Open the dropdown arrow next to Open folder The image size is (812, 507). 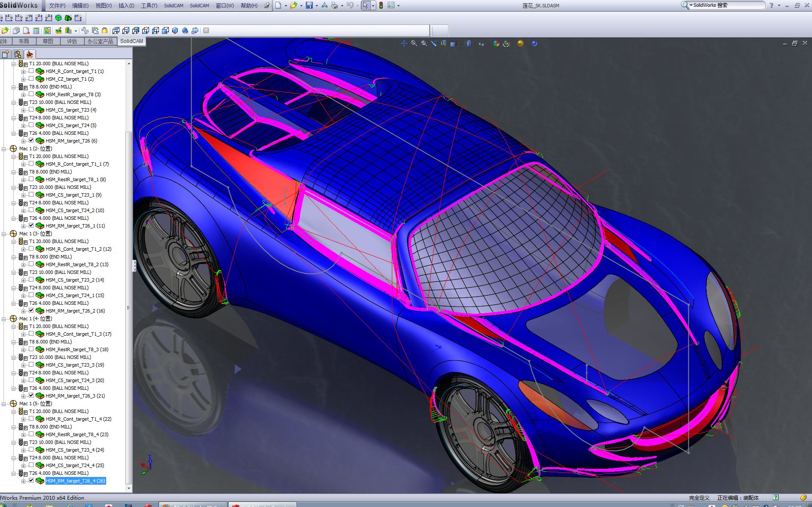pyautogui.click(x=301, y=6)
